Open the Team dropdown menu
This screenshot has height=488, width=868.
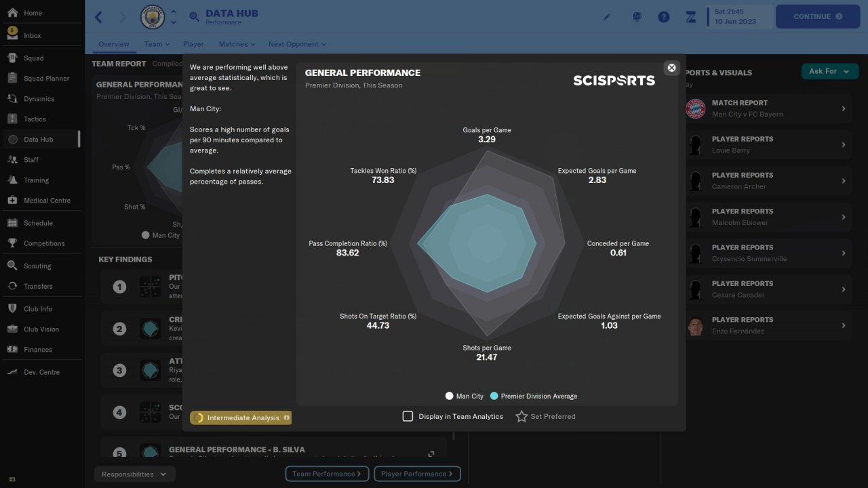pos(157,44)
